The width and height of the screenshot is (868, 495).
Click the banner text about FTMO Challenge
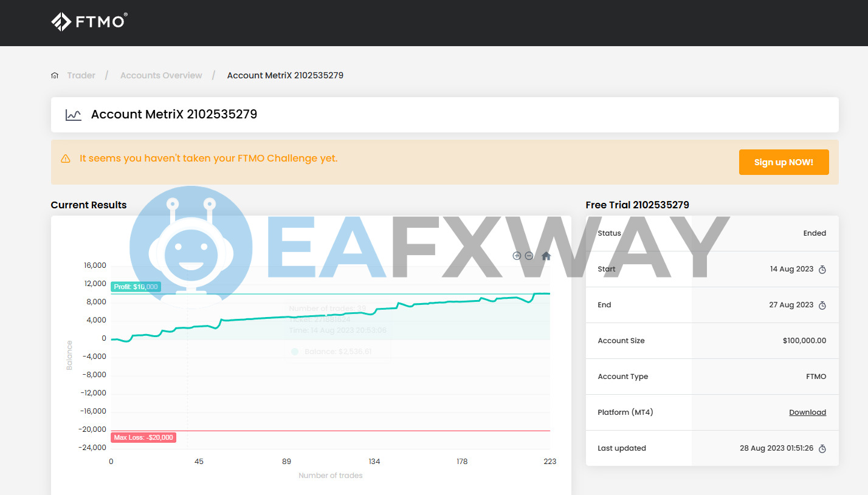click(x=208, y=159)
